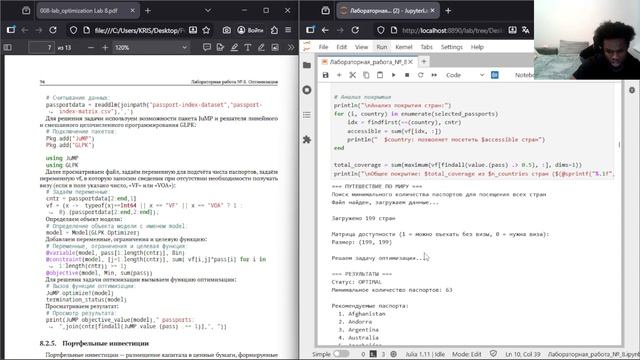Open a new tab in PDF browser
This screenshot has width=640, height=360.
(148, 11)
